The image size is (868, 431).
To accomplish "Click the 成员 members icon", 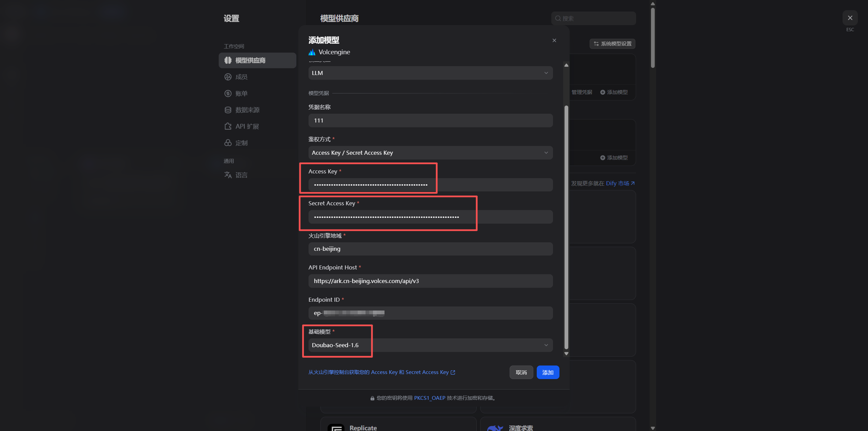I will (228, 77).
